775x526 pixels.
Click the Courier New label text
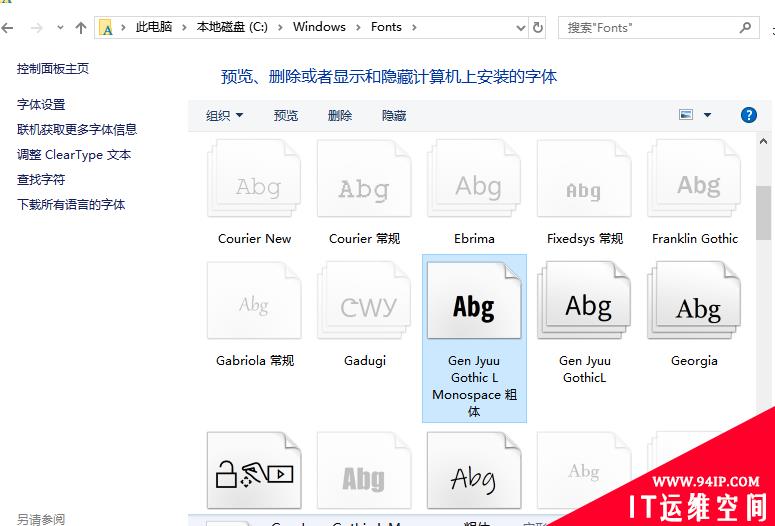254,239
